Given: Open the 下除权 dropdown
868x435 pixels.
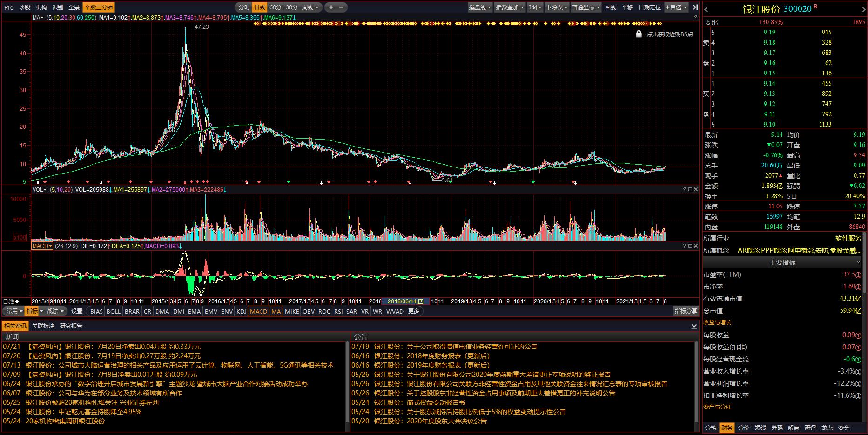Looking at the screenshot, I should (x=557, y=7).
